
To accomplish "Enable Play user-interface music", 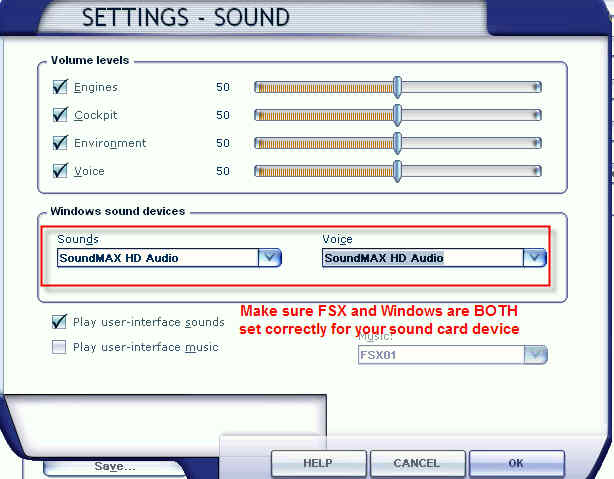I will 60,347.
